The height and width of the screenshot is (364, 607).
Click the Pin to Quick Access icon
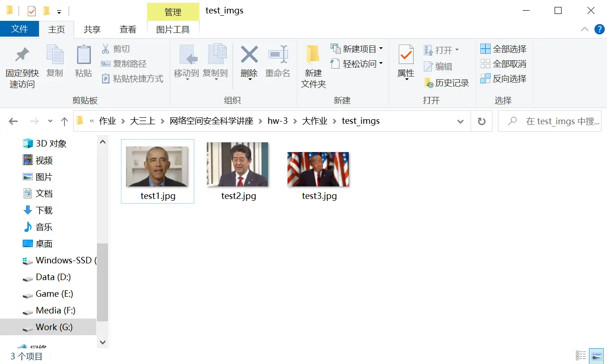(x=22, y=56)
